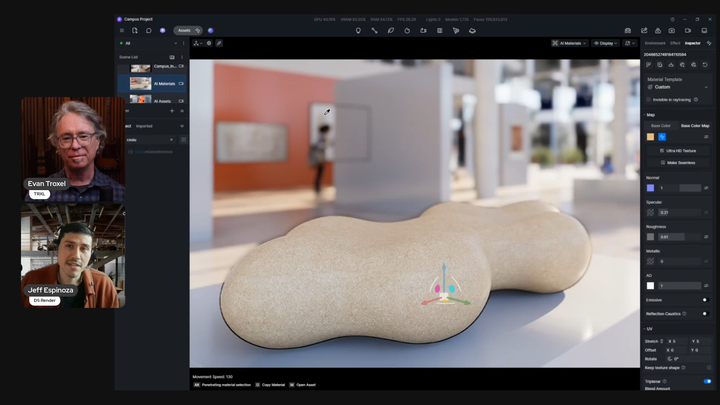Viewport: 720px width, 405px height.
Task: Open the Display dropdown
Action: [x=606, y=43]
